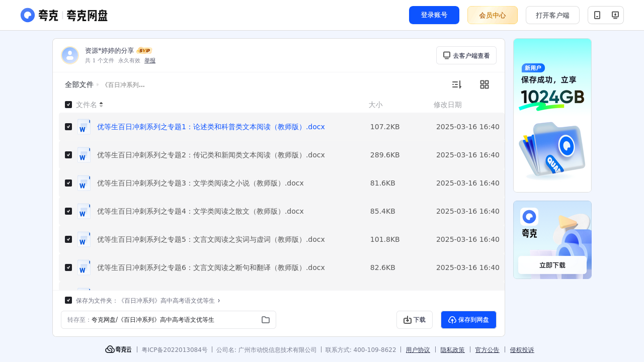Sort by 文件名 column arrow
This screenshot has height=362, width=644.
point(101,105)
